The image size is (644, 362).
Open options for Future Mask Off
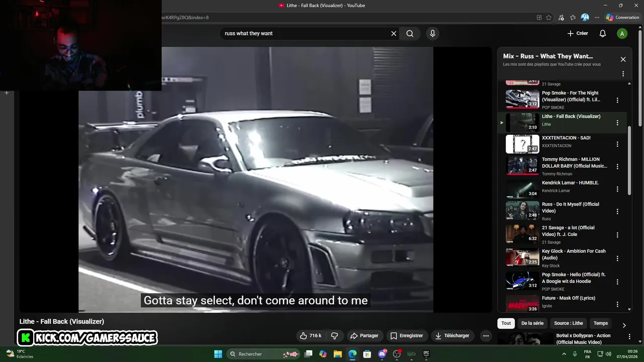pyautogui.click(x=617, y=305)
